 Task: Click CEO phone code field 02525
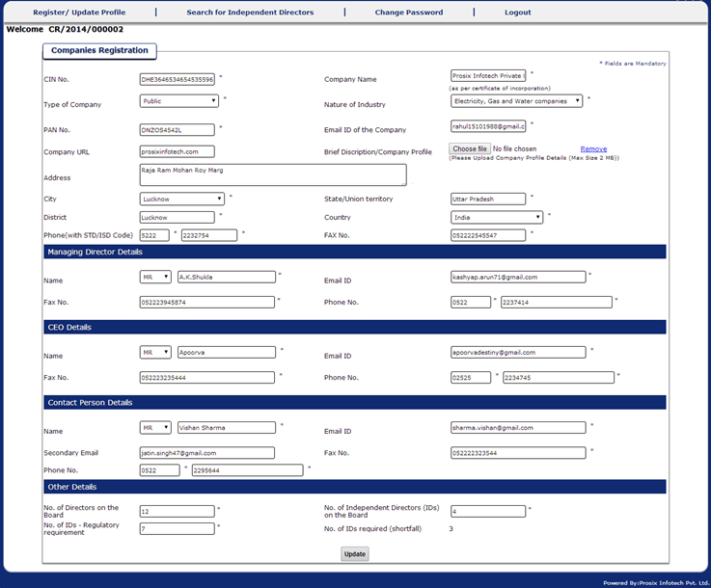pos(471,377)
